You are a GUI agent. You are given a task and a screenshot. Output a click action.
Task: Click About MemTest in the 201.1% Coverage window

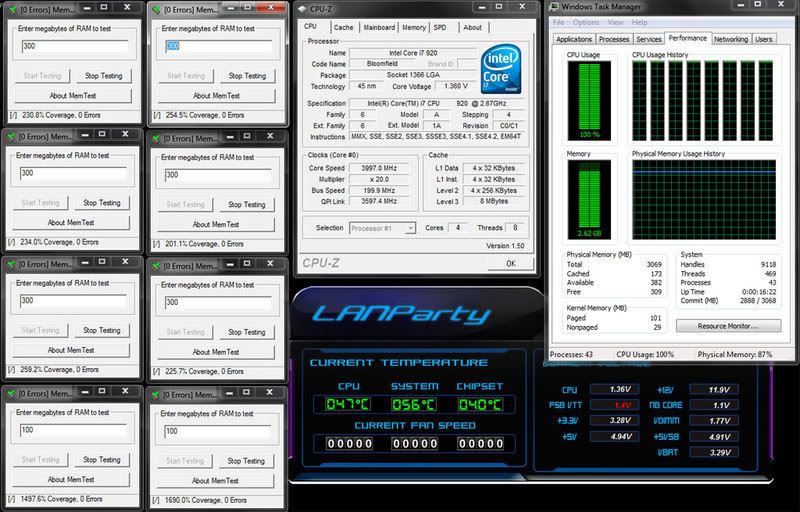216,224
